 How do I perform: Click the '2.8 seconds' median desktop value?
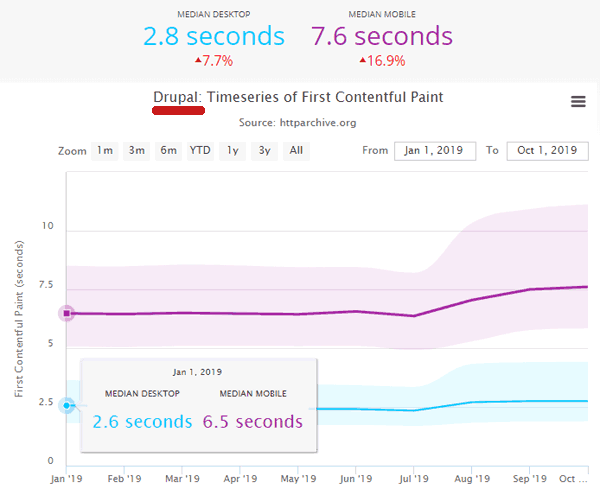(214, 36)
